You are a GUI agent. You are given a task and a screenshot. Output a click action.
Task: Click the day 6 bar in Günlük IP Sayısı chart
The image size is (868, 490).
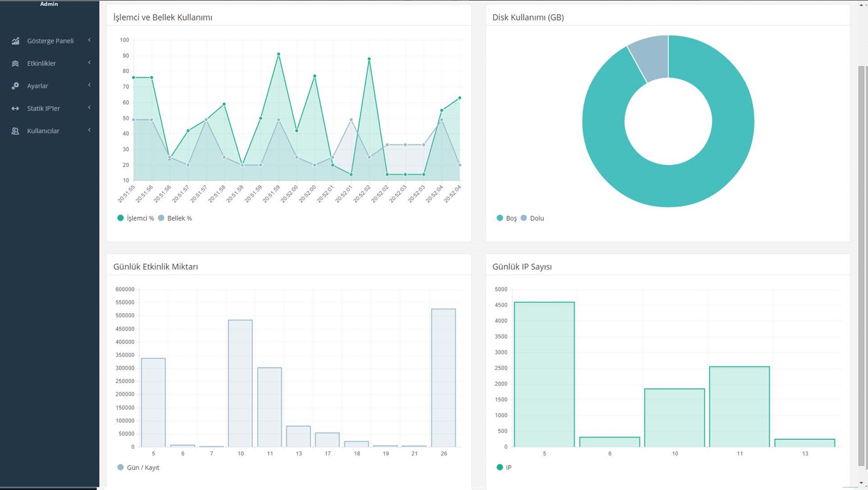pyautogui.click(x=610, y=442)
